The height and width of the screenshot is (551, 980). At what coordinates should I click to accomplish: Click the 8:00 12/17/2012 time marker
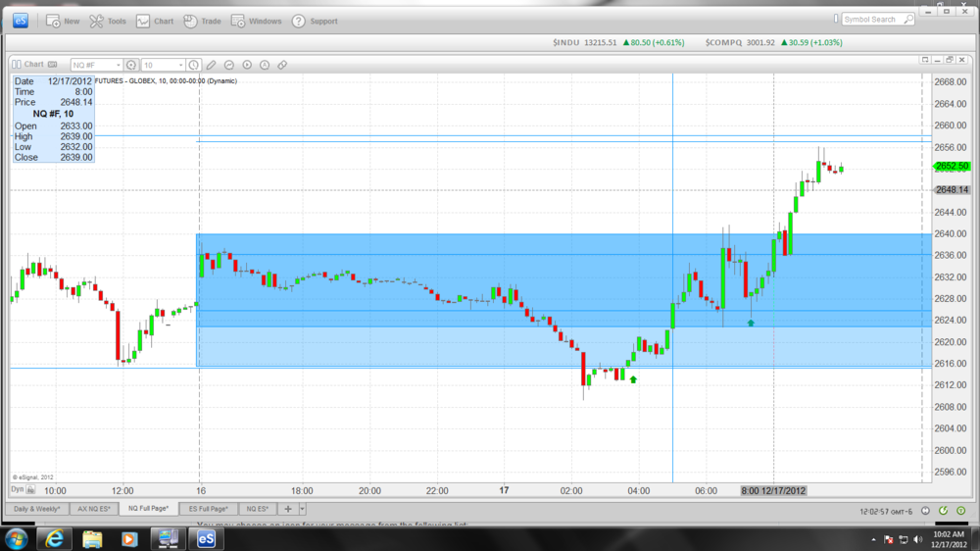773,491
